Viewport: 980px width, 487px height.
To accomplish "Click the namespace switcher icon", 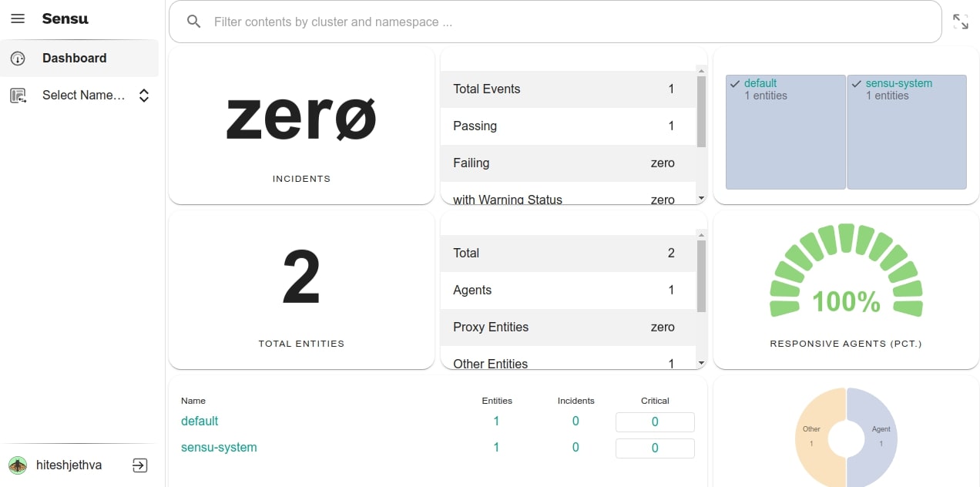I will (x=18, y=96).
